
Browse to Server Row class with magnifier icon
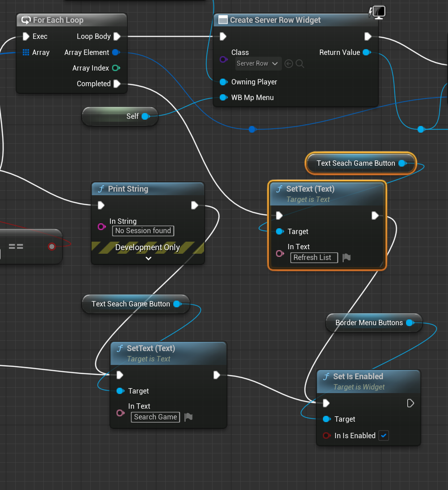point(300,64)
